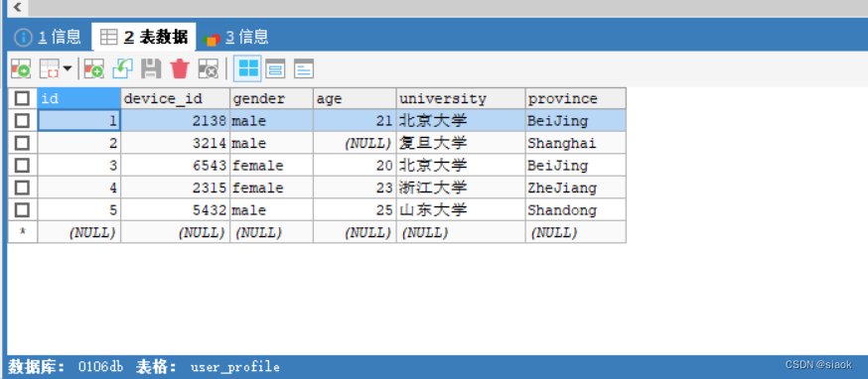
Task: Click the export table data icon
Action: pos(21,68)
